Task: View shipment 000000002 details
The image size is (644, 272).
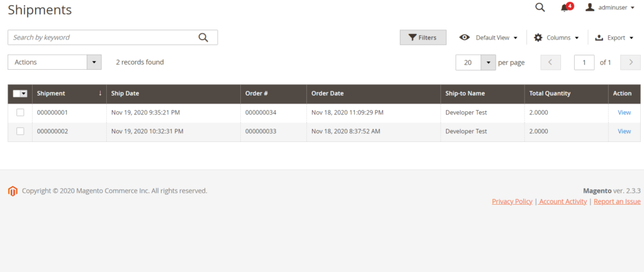Action: point(624,131)
